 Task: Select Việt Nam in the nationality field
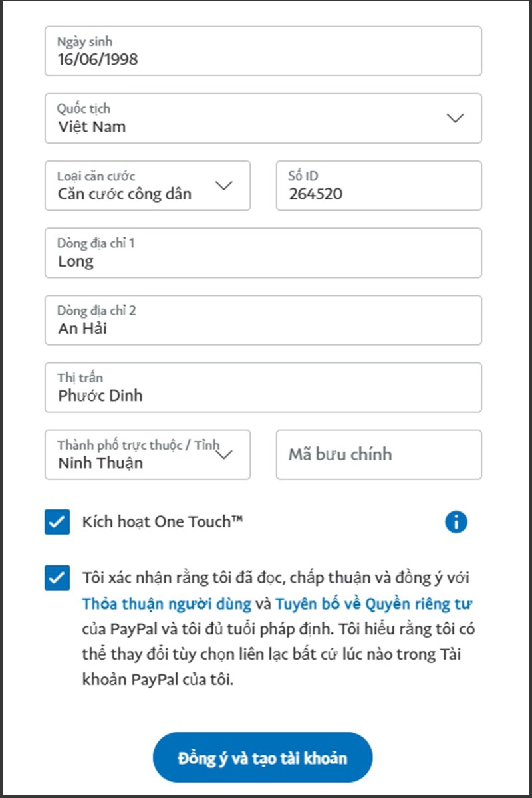(93, 126)
